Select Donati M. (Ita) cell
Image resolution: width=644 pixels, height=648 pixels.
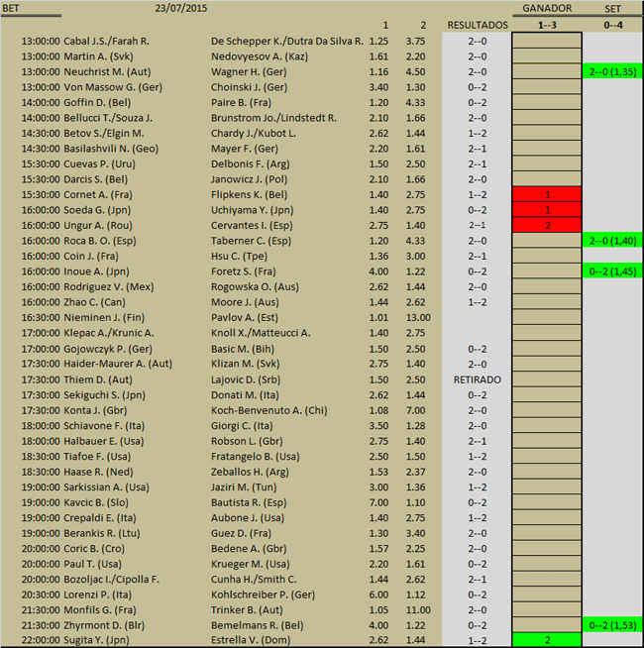[245, 395]
